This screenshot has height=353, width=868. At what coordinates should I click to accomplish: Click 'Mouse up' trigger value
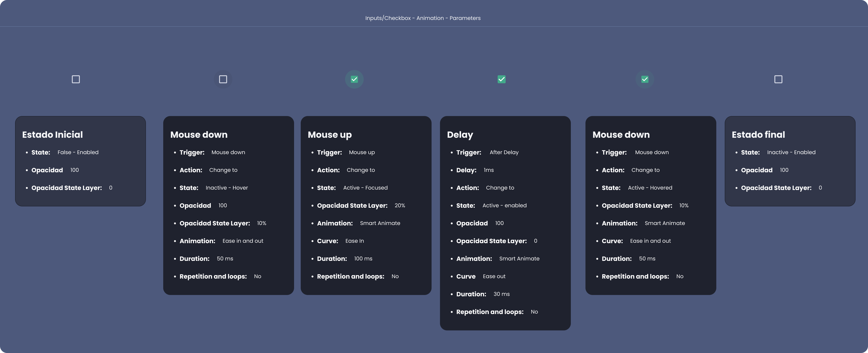(361, 152)
